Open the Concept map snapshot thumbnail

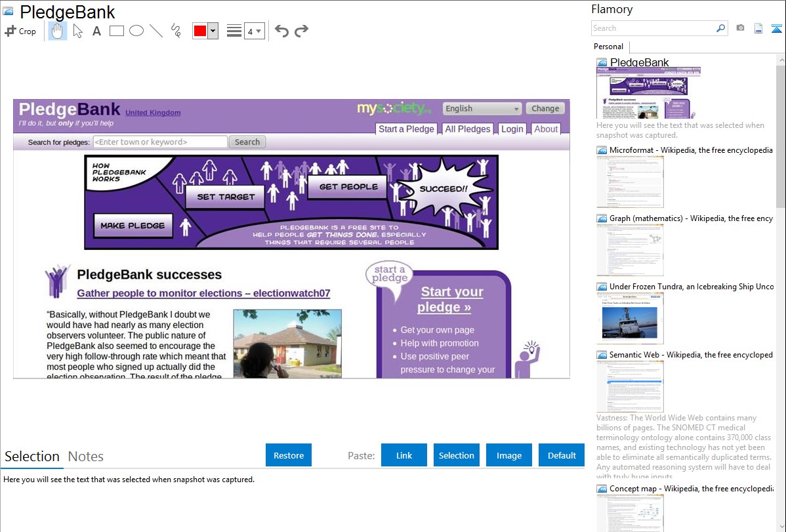pos(630,514)
